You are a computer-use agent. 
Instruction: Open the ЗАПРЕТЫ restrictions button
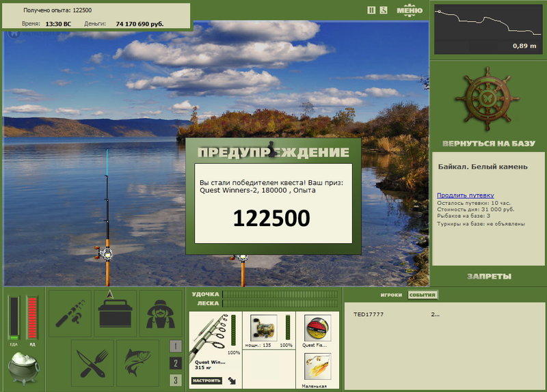(489, 277)
